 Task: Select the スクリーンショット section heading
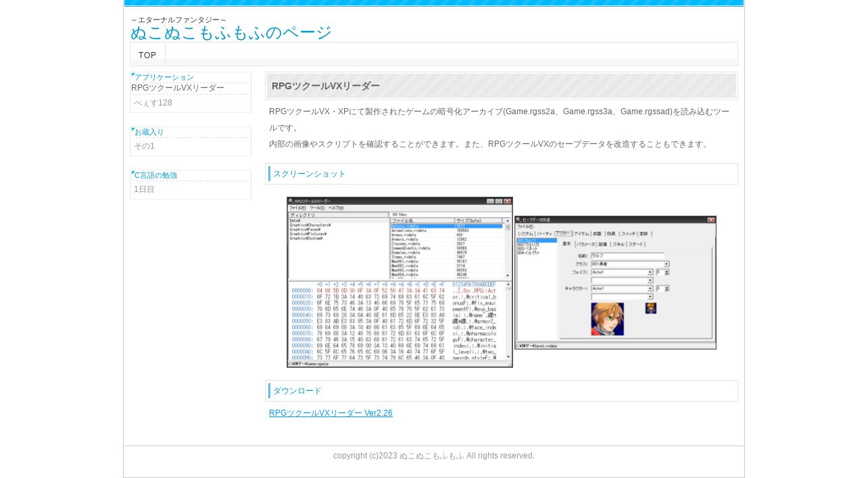(x=310, y=174)
